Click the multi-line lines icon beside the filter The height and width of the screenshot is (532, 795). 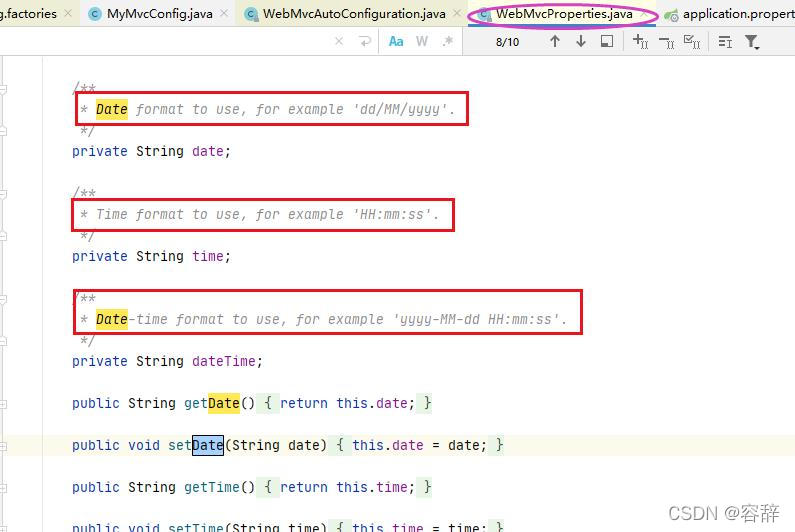point(725,42)
